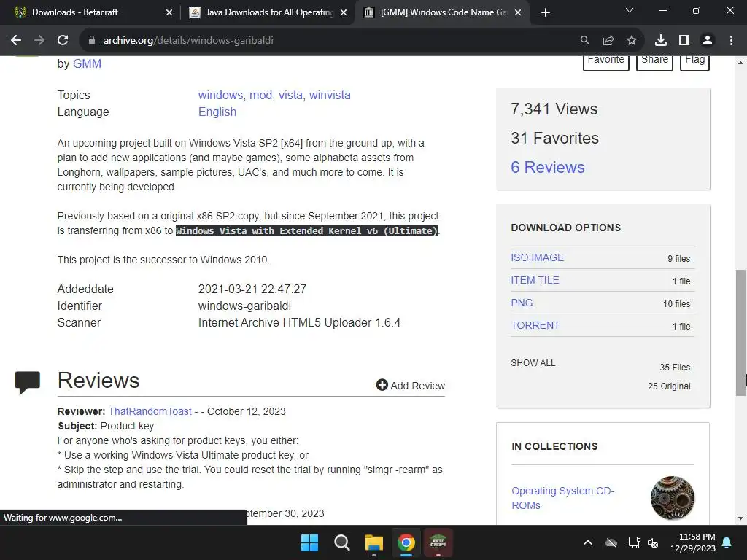
Task: Go back to the previous page
Action: tap(16, 41)
